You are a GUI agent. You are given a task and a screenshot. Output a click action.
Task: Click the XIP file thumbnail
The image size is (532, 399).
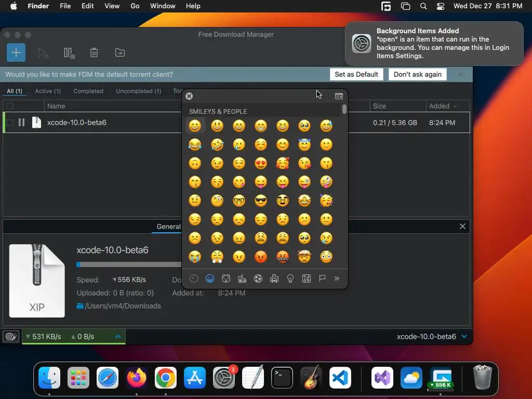[37, 281]
